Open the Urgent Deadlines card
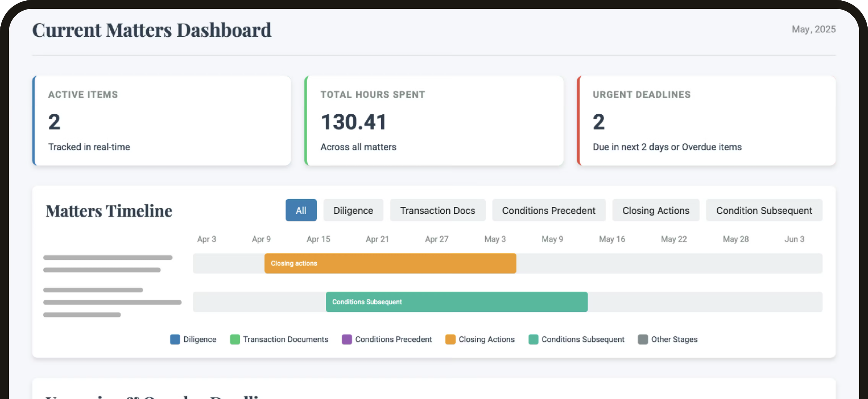Viewport: 868px width, 399px height. [x=706, y=121]
